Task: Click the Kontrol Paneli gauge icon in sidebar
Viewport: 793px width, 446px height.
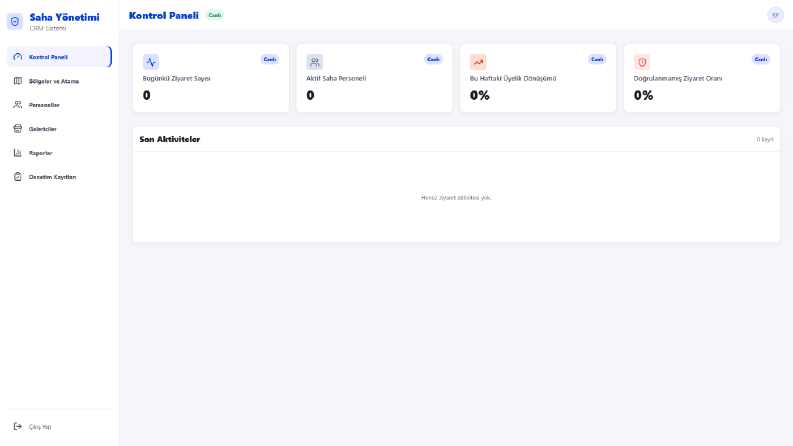Action: (x=18, y=57)
